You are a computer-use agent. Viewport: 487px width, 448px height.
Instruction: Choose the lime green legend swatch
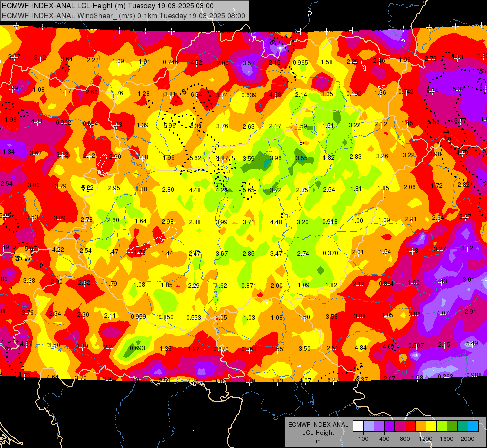click(442, 426)
